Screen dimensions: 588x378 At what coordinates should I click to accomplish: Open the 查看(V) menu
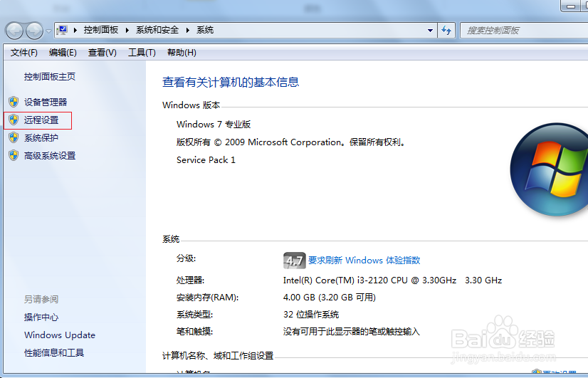coord(102,53)
